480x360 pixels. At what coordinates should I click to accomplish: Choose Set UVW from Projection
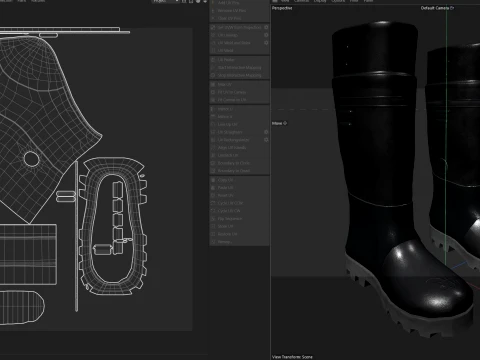pos(236,27)
